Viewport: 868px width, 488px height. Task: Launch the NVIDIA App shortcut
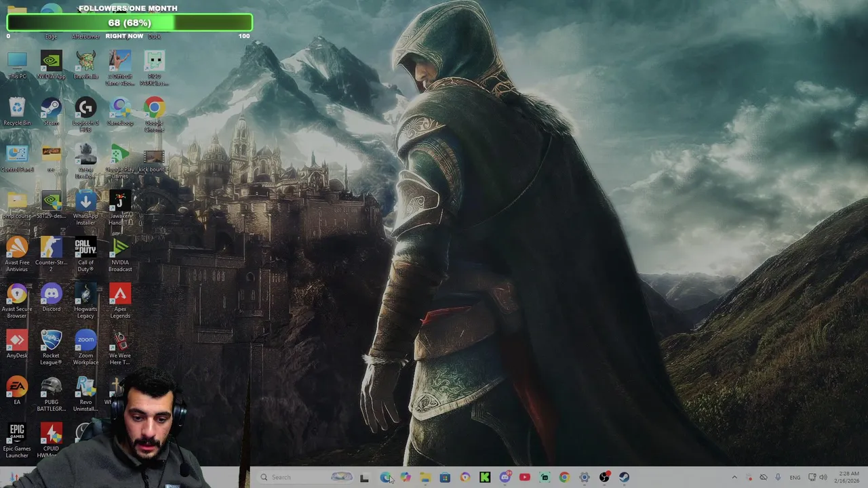[x=51, y=65]
